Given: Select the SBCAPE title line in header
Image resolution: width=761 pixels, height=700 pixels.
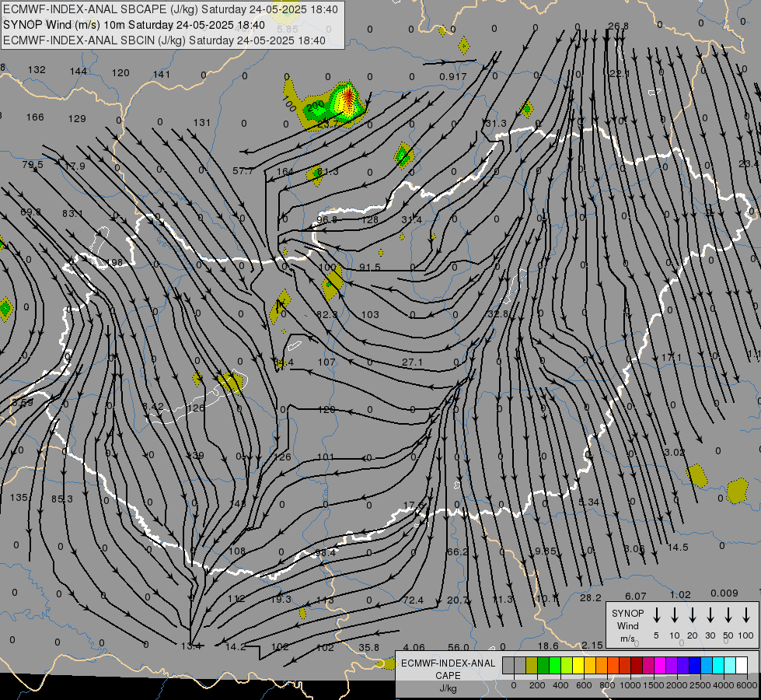Looking at the screenshot, I should 170,9.
